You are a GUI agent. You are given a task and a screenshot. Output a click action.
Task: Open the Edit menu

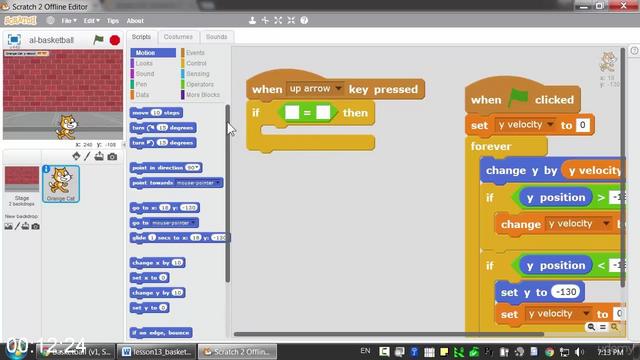[91, 21]
